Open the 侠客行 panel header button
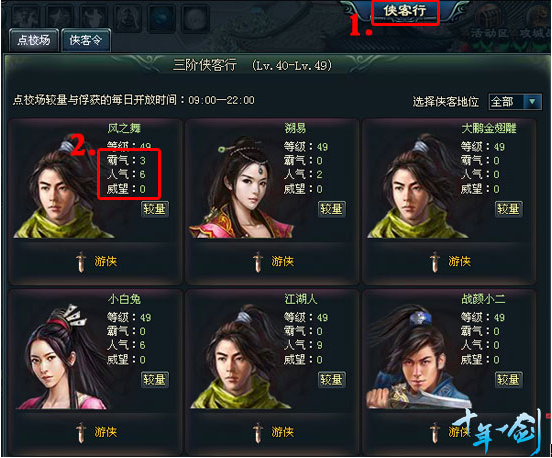The image size is (552, 458). coord(405,12)
